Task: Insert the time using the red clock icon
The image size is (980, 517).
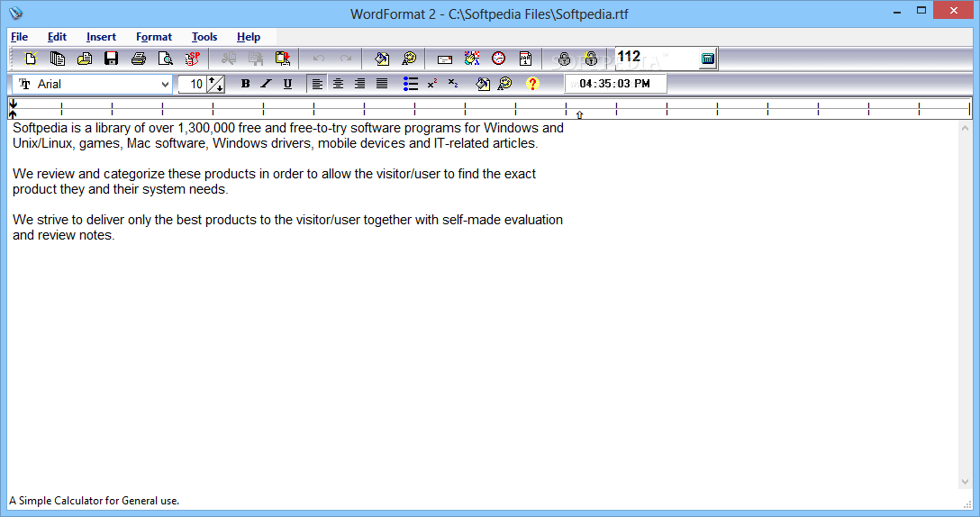Action: pyautogui.click(x=499, y=59)
